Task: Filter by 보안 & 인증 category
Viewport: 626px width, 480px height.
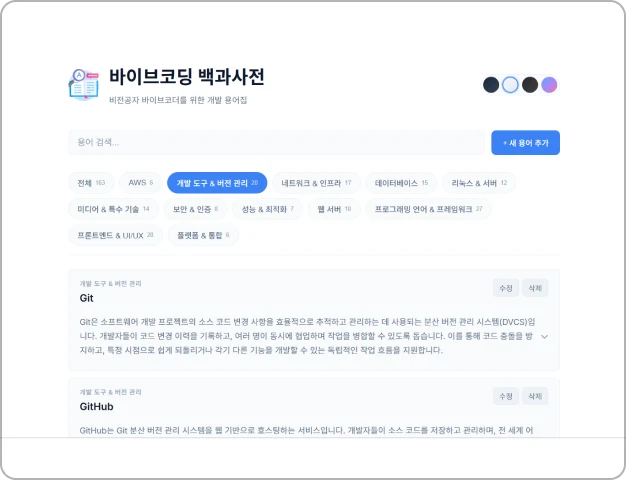Action: (195, 209)
